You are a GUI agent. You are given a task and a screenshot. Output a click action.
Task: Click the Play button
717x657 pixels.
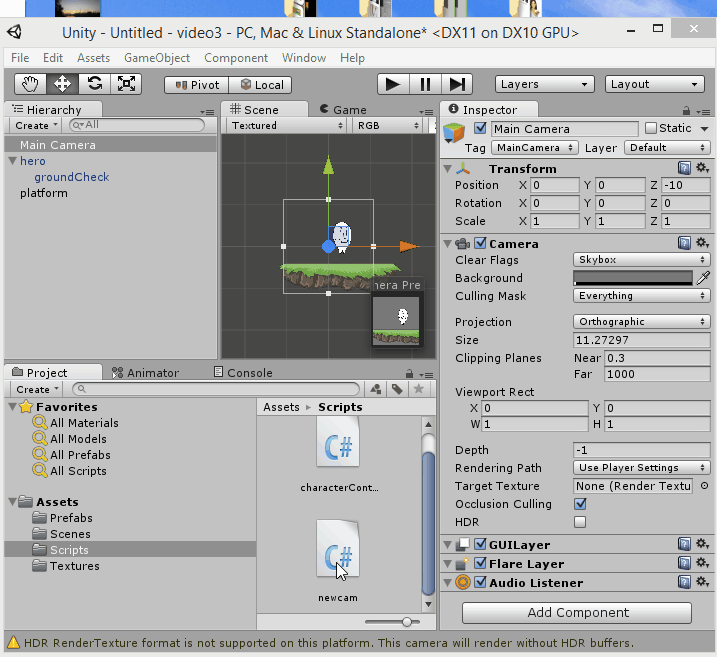(393, 85)
